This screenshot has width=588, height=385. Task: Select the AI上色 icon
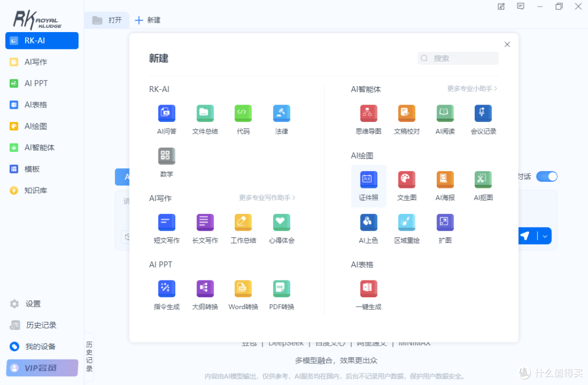[x=368, y=223]
